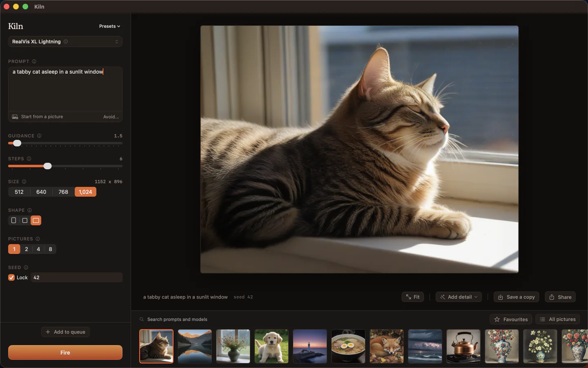
Task: Click the info icon next to GUIDANCE
Action: [39, 136]
